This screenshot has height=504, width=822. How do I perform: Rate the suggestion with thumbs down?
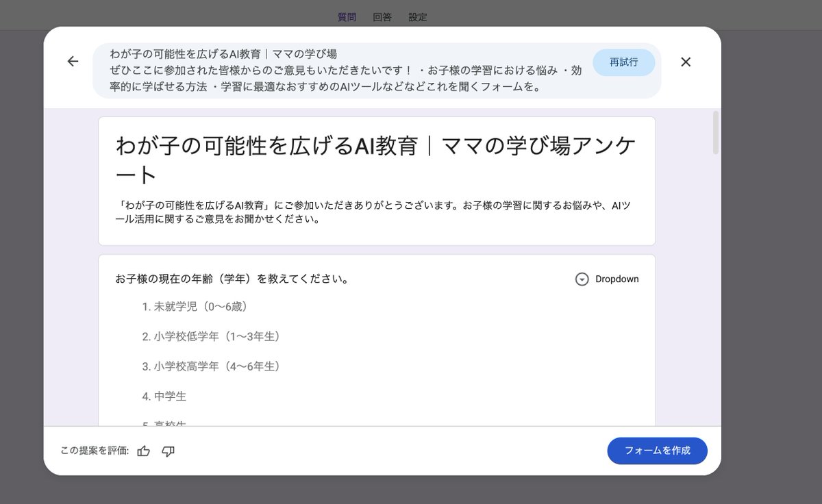pos(168,451)
